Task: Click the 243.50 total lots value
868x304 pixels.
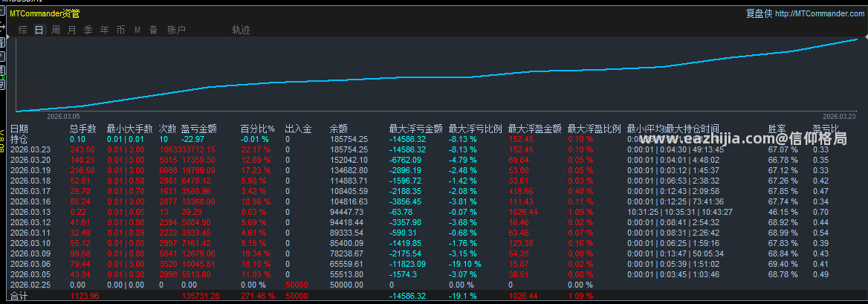Action: click(82, 149)
